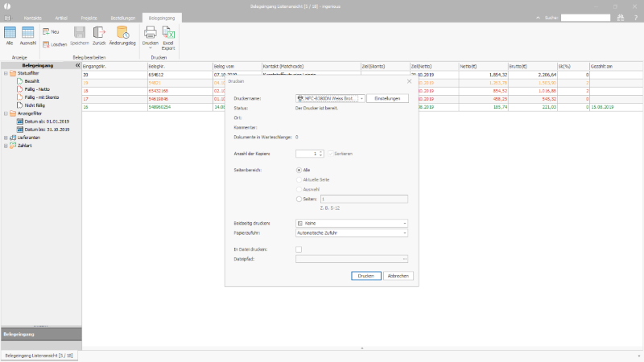Click the Belegeingang Listenansicht bottom tab
Screen dimensions: 644x362
[39, 356]
